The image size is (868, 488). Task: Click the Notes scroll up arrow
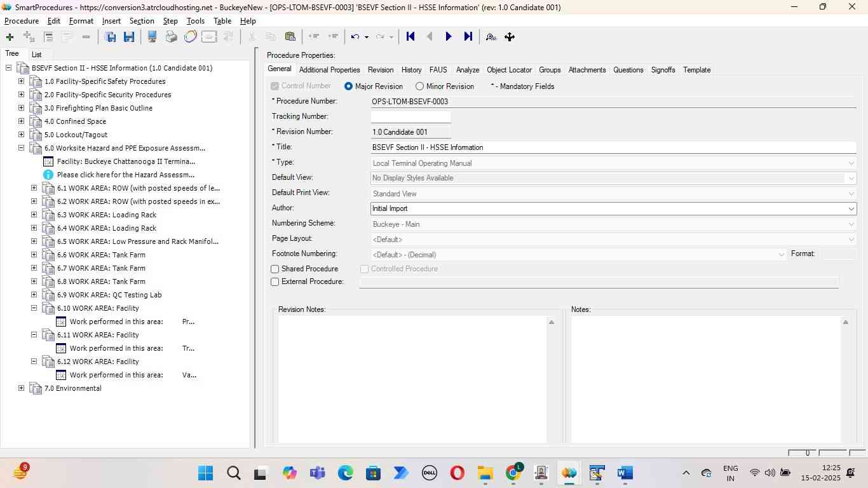(x=845, y=322)
